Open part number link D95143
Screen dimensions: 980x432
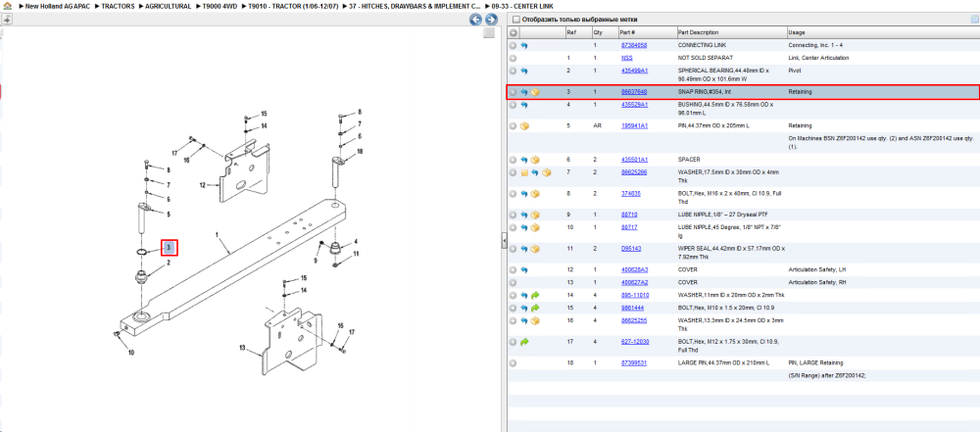[x=630, y=249]
